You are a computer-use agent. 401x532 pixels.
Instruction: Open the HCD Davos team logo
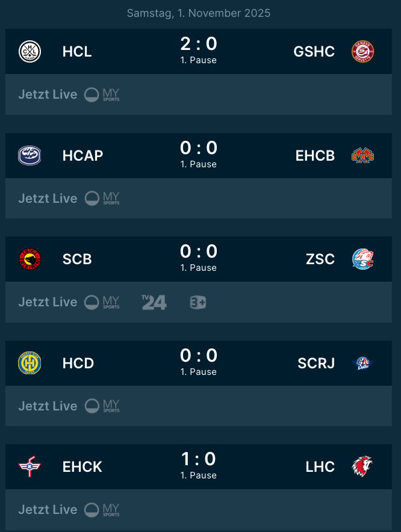[x=30, y=363]
